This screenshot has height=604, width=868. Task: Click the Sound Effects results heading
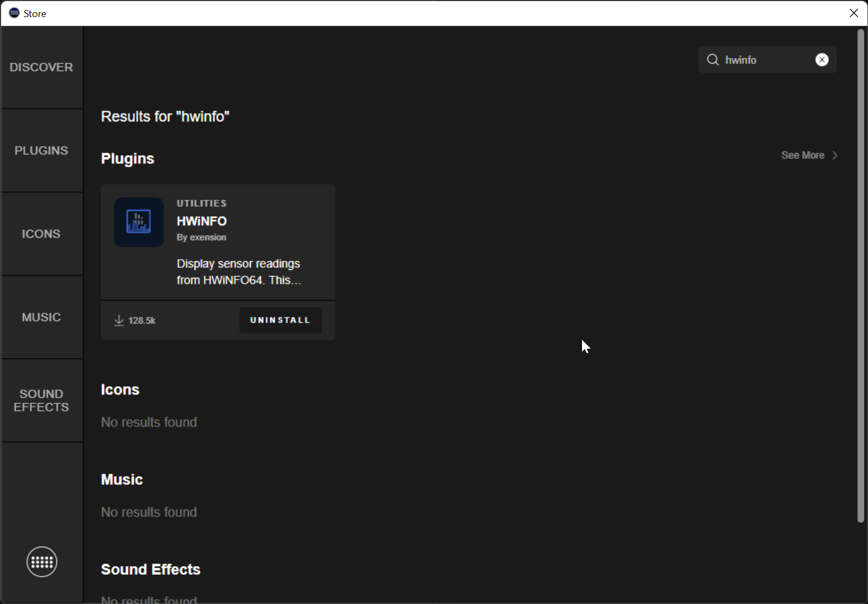point(151,569)
